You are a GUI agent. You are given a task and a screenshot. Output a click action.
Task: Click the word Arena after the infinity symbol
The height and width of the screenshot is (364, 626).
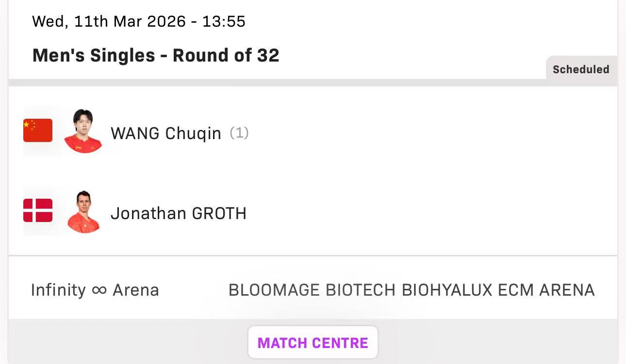click(135, 290)
